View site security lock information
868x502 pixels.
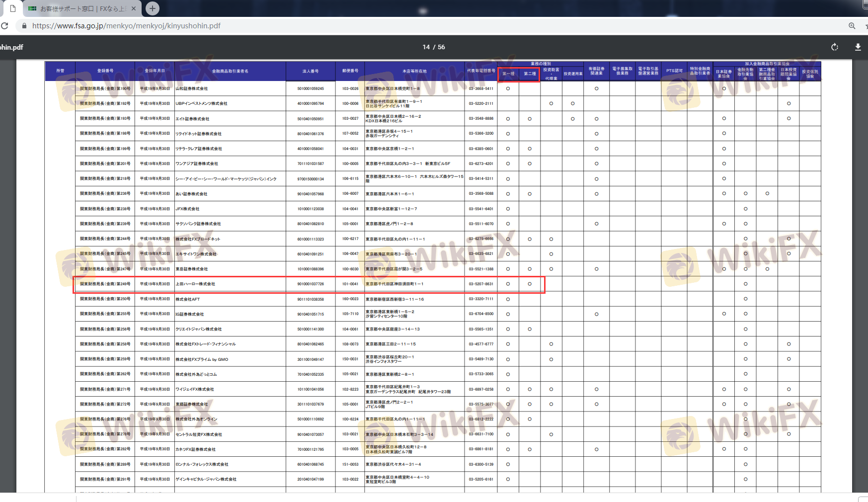tap(24, 26)
